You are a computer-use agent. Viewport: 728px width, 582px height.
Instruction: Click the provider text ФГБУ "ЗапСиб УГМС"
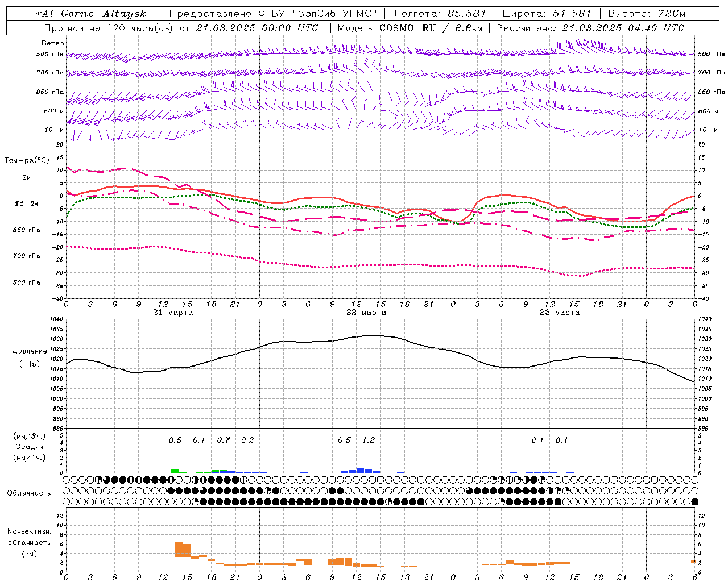318,14
